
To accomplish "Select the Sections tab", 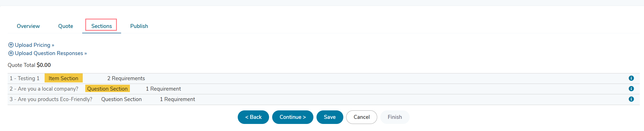I will pos(102,26).
